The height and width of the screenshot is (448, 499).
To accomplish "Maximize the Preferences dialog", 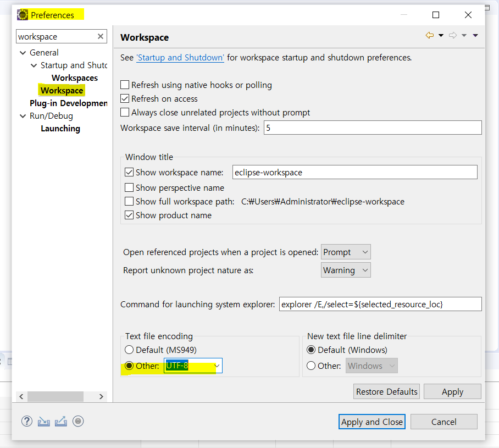I will [x=436, y=15].
